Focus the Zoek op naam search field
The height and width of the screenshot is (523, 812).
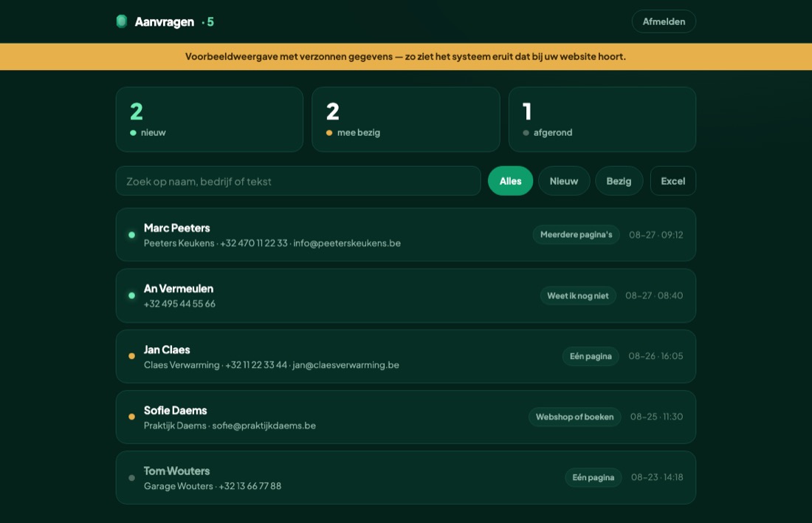point(298,181)
